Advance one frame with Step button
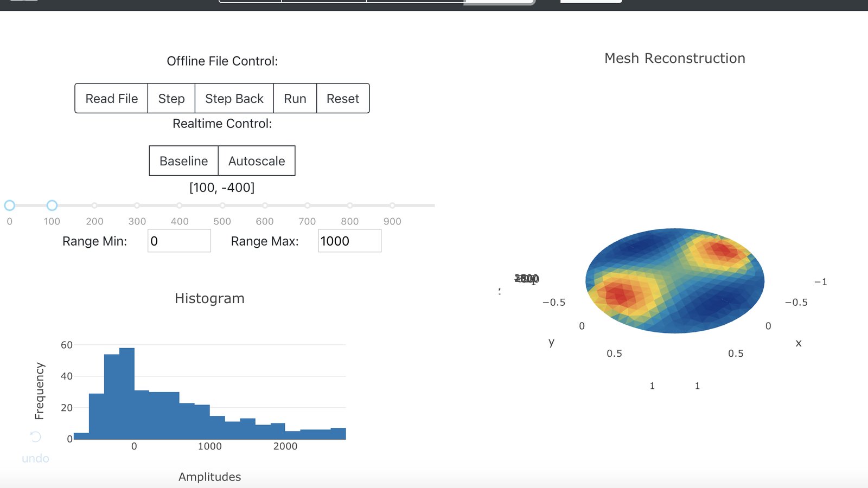The image size is (868, 488). point(171,98)
